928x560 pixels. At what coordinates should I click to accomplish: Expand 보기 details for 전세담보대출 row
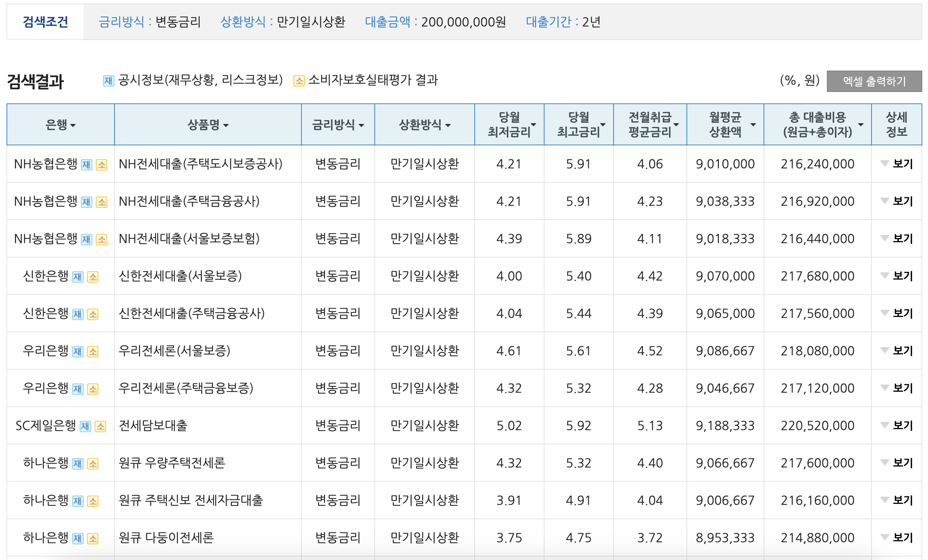pos(897,426)
